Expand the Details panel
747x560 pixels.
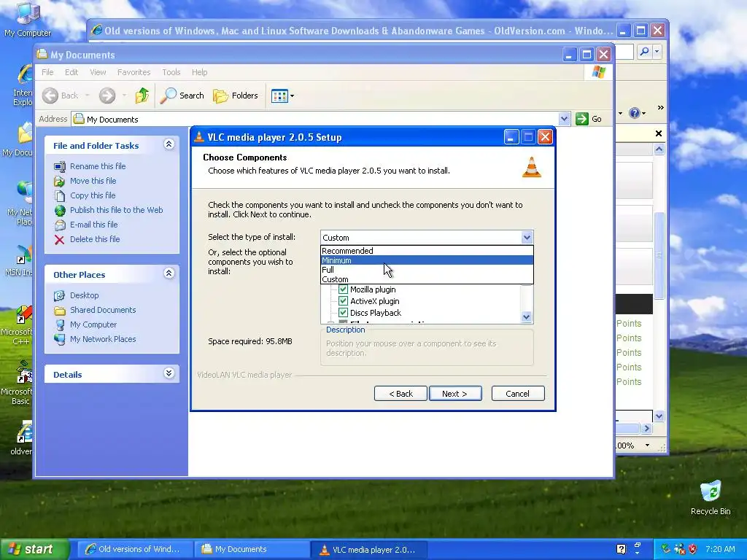pyautogui.click(x=169, y=373)
